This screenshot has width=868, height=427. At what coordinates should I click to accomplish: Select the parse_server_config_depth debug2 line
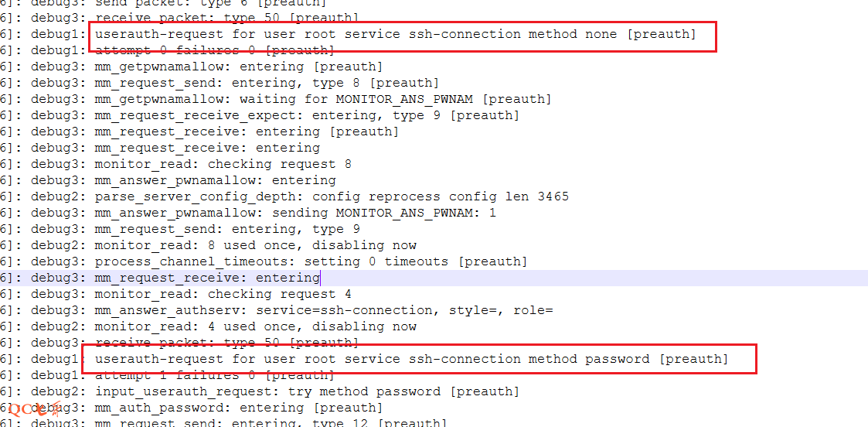(x=332, y=196)
